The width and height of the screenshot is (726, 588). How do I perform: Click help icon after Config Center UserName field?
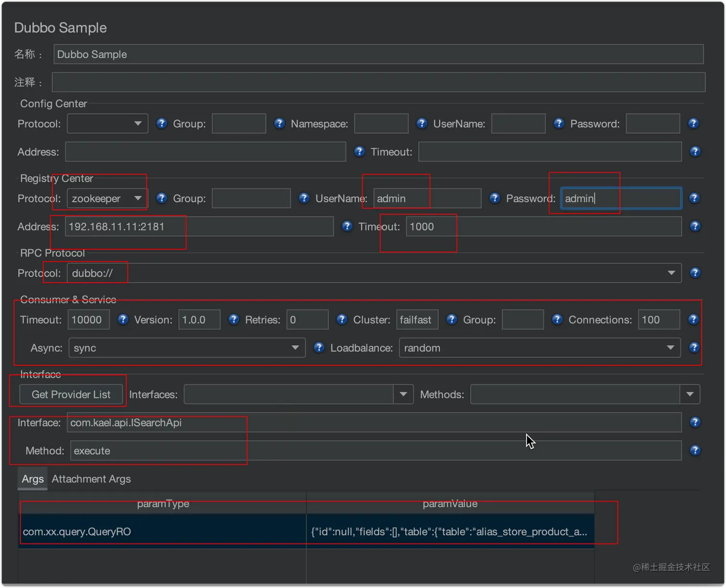[x=558, y=123]
